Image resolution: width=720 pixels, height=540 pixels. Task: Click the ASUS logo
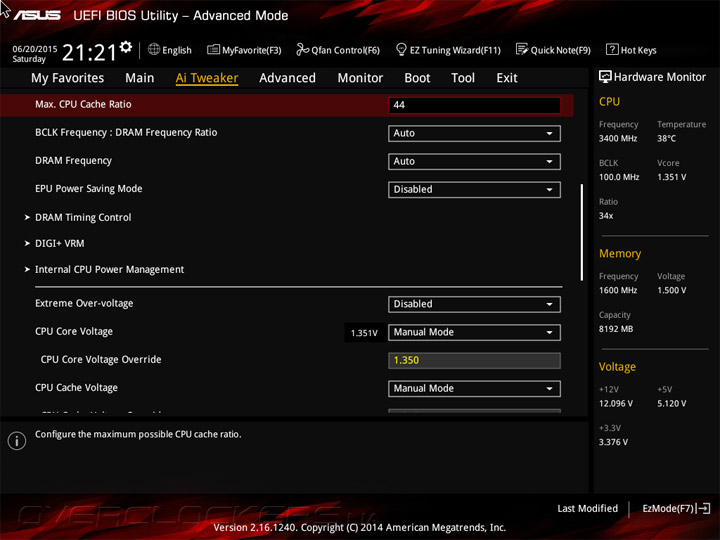[37, 16]
